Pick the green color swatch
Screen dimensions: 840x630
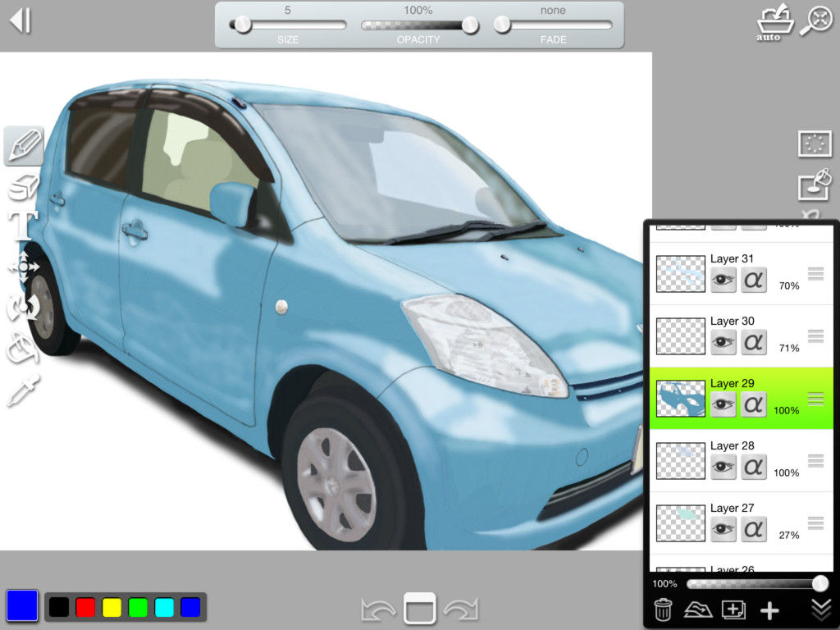138,607
